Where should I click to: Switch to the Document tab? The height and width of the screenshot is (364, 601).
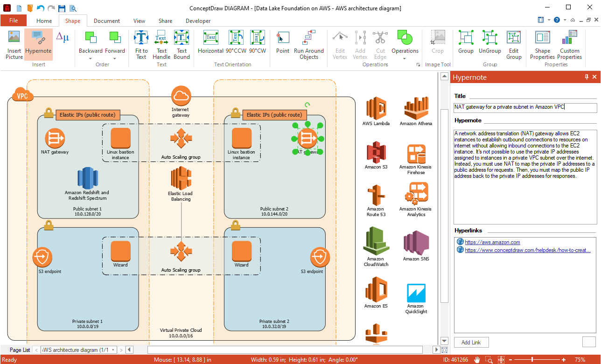tap(107, 21)
